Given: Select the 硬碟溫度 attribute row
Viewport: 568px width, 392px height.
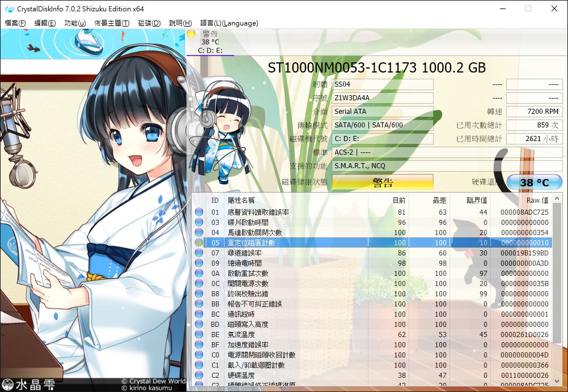Looking at the screenshot, I should point(372,376).
